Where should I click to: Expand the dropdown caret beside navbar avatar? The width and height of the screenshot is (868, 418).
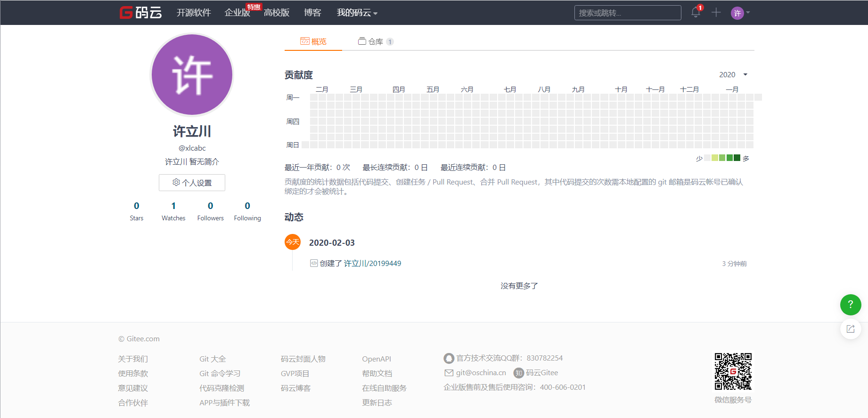click(x=748, y=13)
